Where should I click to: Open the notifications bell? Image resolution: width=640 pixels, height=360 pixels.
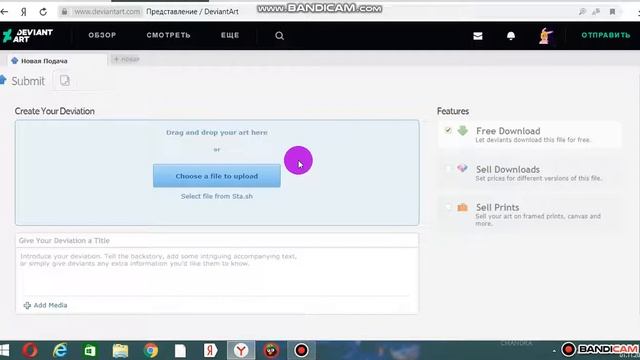(511, 36)
